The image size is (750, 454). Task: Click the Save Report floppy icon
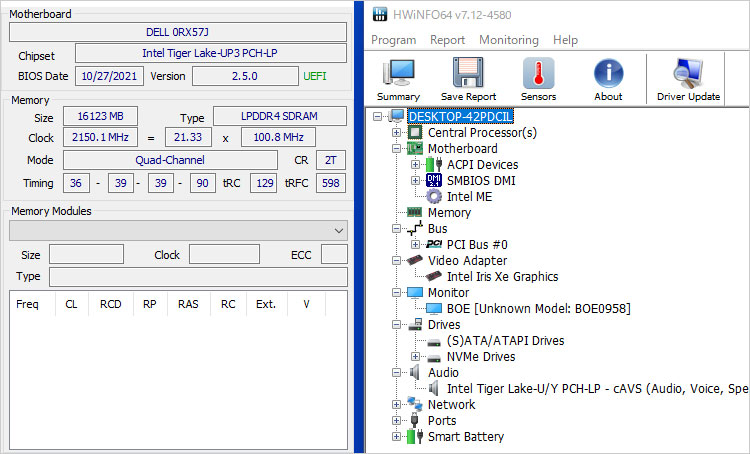point(468,73)
